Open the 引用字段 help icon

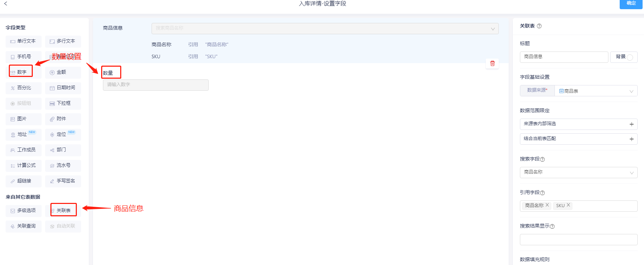(x=542, y=193)
